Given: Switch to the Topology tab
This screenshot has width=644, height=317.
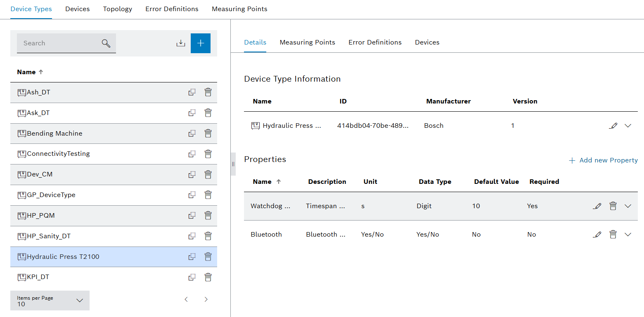Looking at the screenshot, I should [x=118, y=9].
